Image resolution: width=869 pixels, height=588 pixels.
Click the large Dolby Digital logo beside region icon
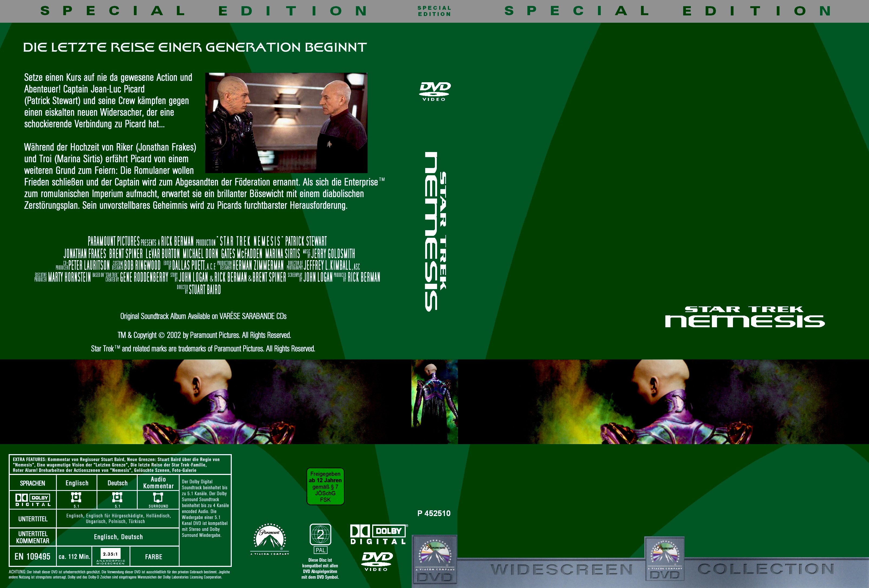(378, 534)
